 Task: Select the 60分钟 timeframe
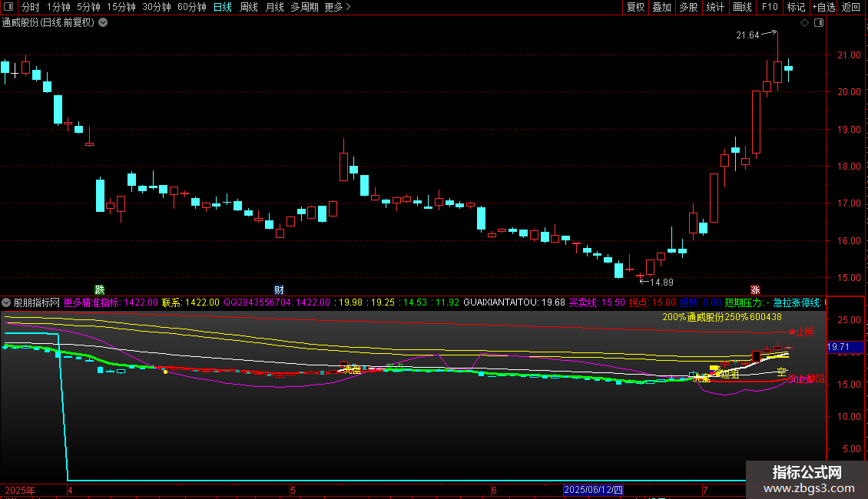(192, 7)
